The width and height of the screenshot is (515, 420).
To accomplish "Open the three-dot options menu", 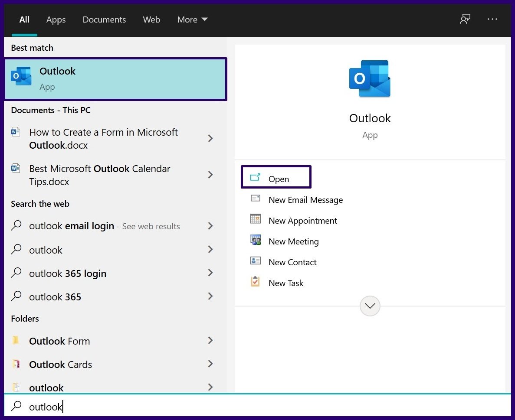I will pyautogui.click(x=492, y=20).
